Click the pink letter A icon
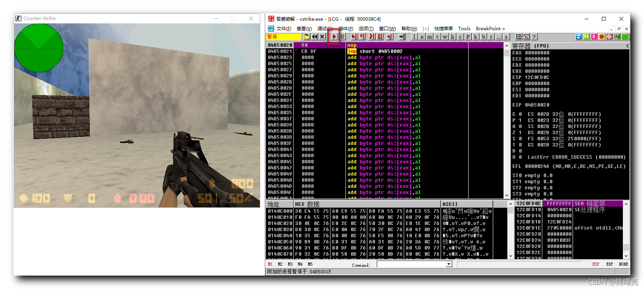 point(594,37)
